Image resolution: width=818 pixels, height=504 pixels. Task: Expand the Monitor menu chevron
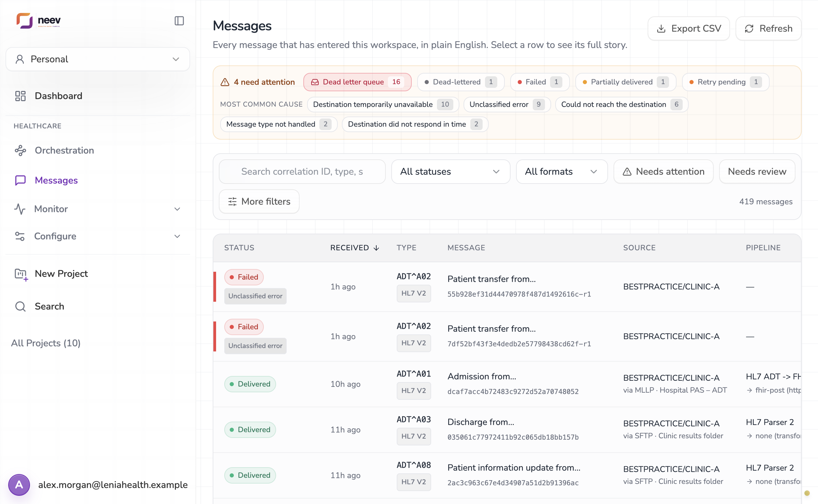(x=177, y=209)
